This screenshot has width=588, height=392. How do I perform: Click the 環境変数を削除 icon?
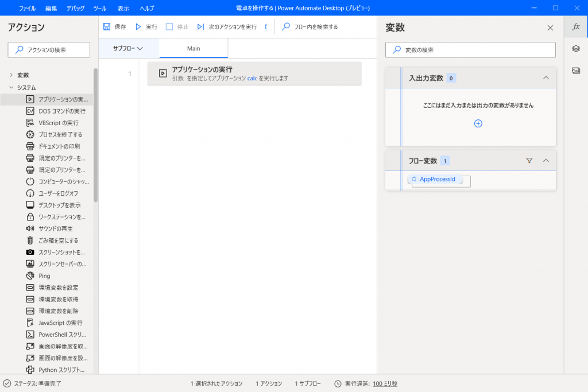(30, 311)
